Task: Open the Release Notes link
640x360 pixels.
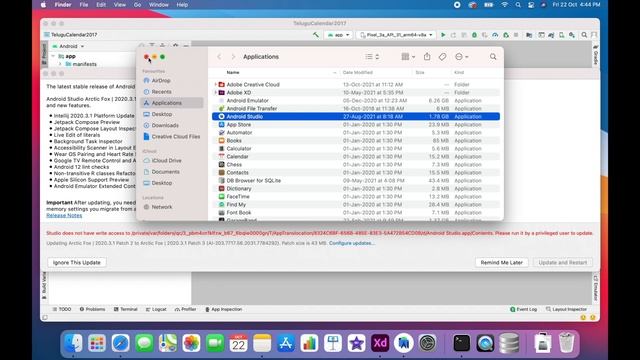Action: 64,215
